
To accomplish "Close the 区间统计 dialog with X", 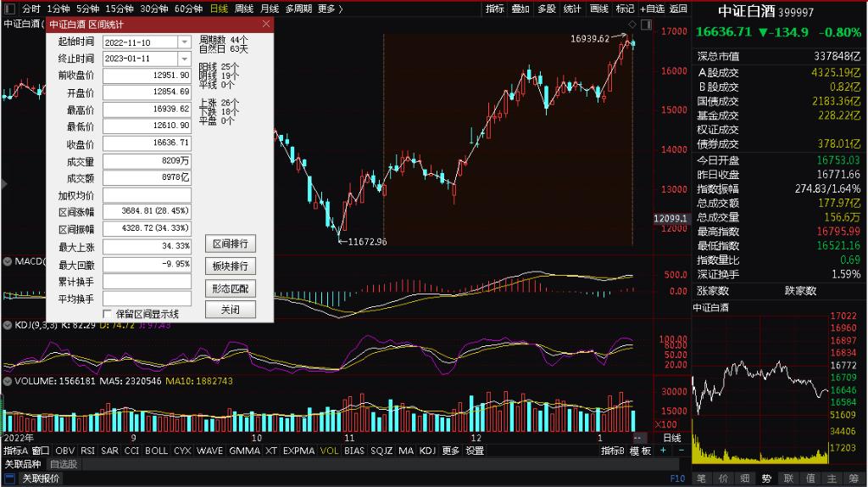I will pyautogui.click(x=266, y=24).
